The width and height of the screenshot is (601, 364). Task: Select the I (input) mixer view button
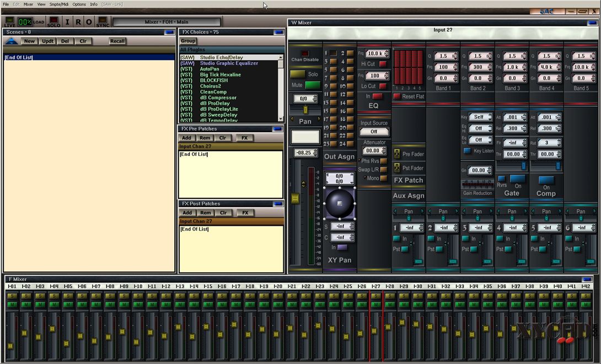pyautogui.click(x=67, y=22)
